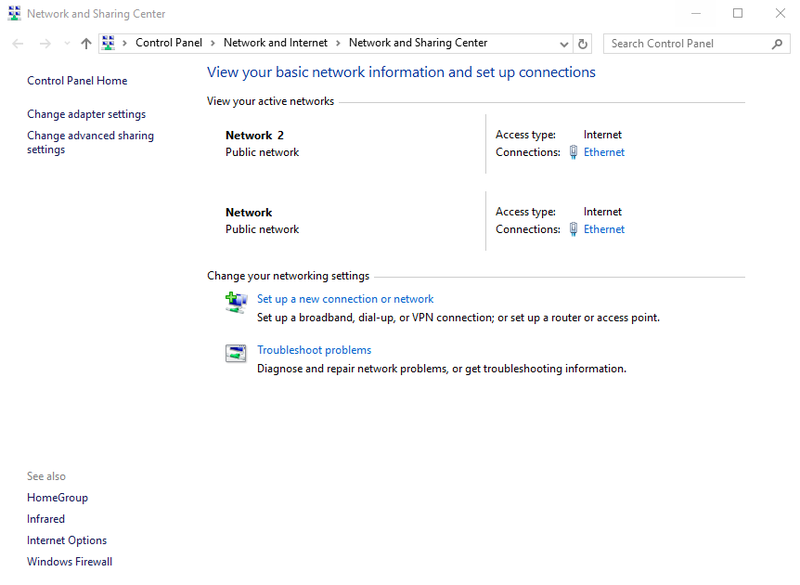This screenshot has height=585, width=800.
Task: Open Change adapter settings
Action: (86, 114)
